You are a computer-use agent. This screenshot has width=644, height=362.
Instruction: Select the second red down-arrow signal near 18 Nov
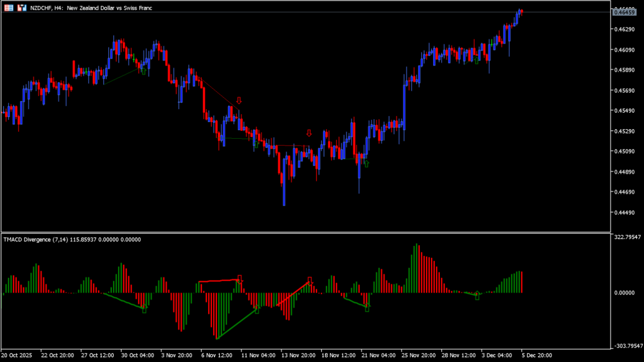click(309, 132)
